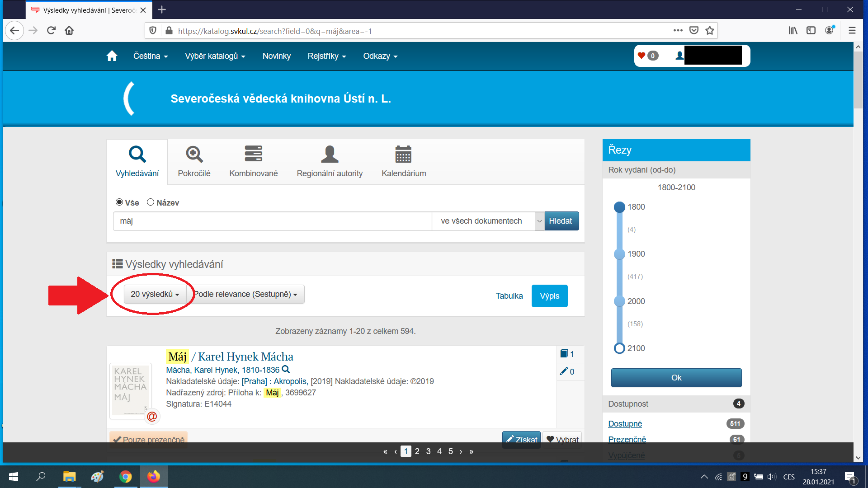Image resolution: width=868 pixels, height=488 pixels.
Task: Switch to Pokročilé search tab
Action: pos(194,161)
